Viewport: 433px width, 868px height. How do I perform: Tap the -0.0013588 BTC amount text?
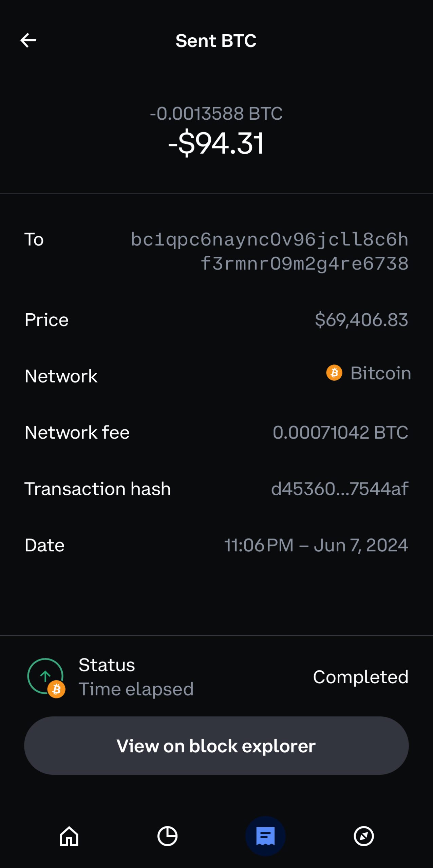coord(216,113)
